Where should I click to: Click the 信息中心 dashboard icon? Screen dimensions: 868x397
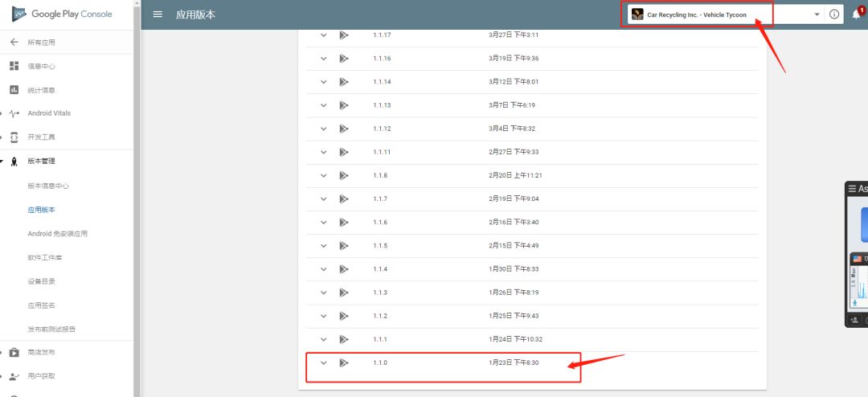[14, 67]
